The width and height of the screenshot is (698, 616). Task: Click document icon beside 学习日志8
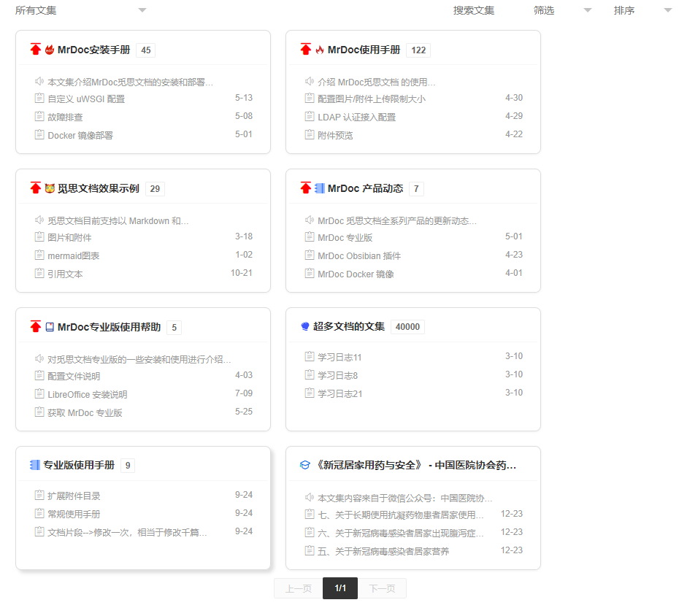pos(310,374)
